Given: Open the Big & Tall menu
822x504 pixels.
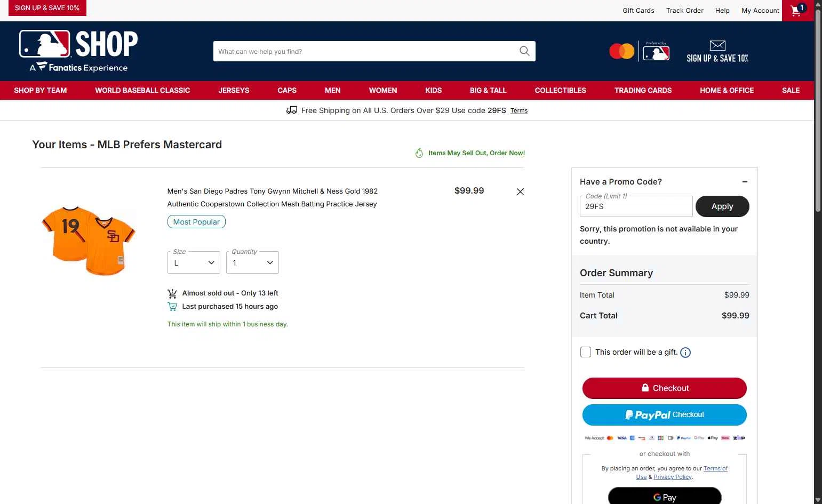Looking at the screenshot, I should point(488,90).
